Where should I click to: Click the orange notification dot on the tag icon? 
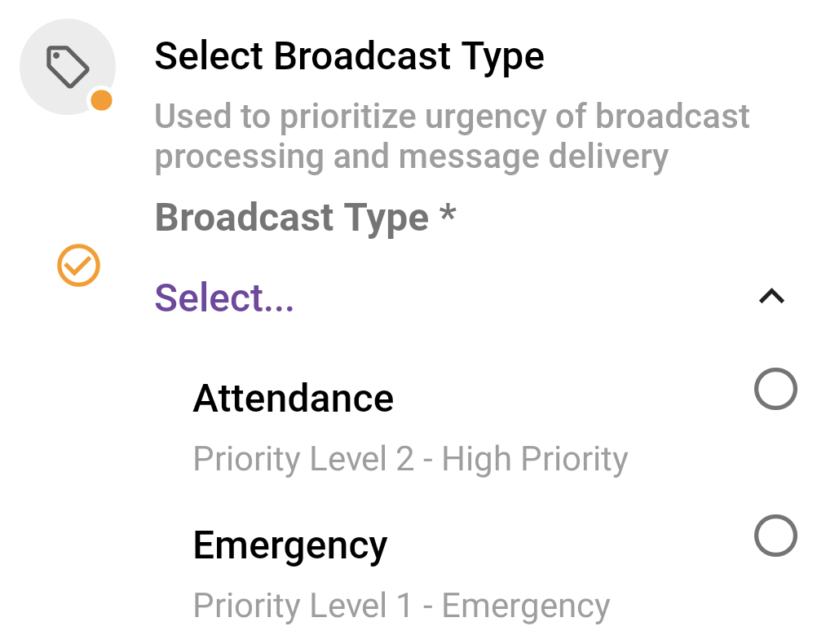101,100
